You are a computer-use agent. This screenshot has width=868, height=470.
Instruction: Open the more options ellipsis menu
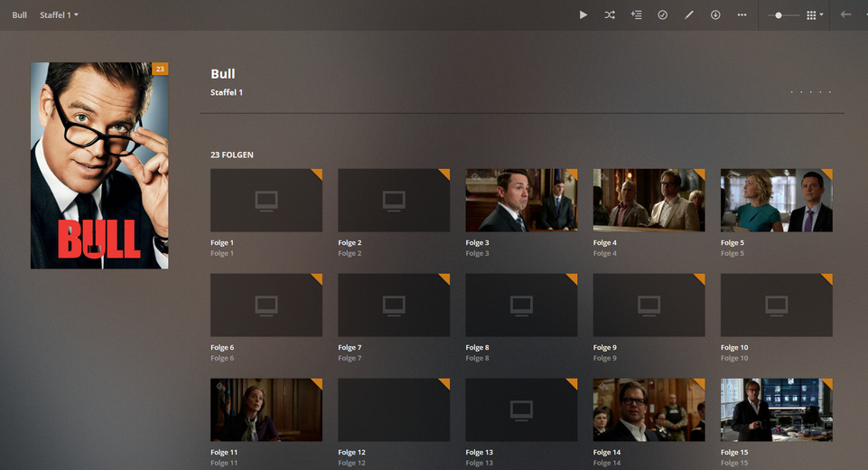[x=742, y=15]
